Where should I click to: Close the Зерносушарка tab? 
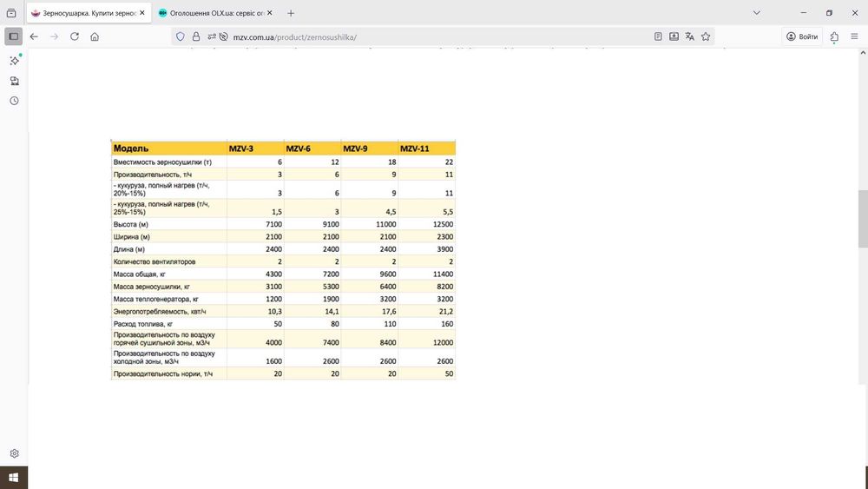142,13
